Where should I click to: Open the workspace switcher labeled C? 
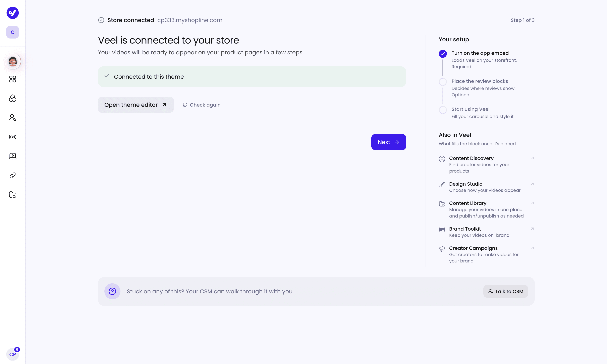pyautogui.click(x=12, y=32)
